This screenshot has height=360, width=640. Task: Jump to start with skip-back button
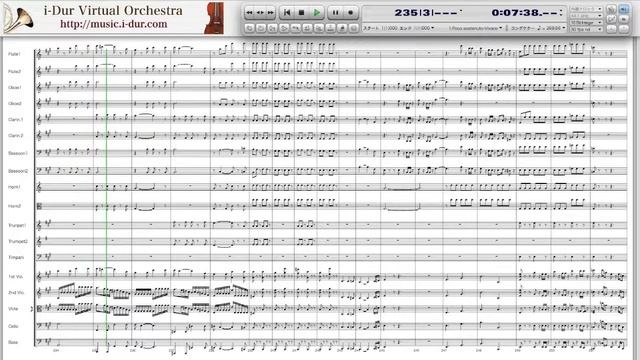point(287,13)
